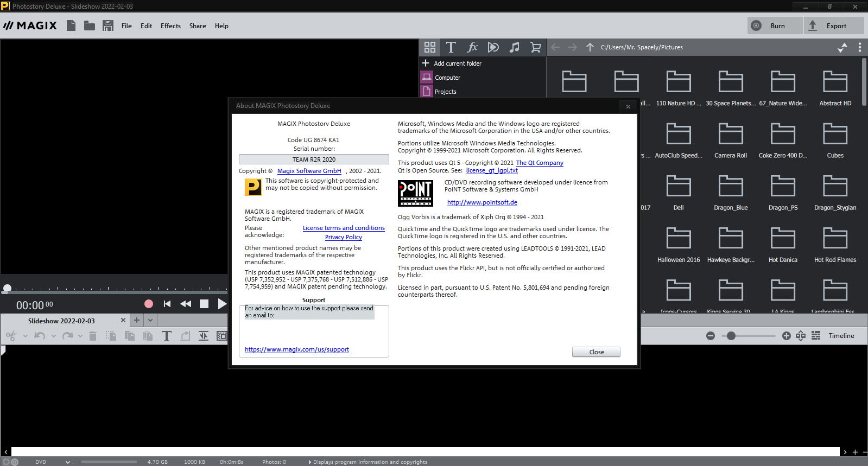Expand the scissors tool dropdown arrow
Image resolution: width=868 pixels, height=466 pixels.
click(x=25, y=336)
